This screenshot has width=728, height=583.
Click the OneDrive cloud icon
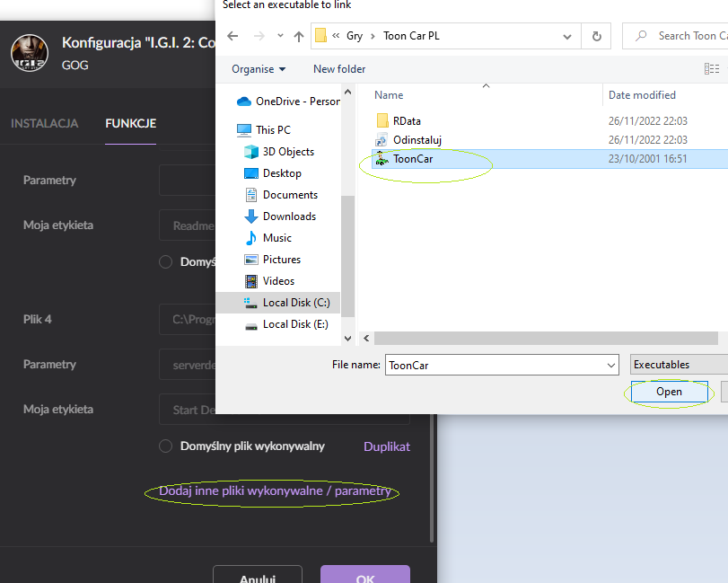coord(244,102)
